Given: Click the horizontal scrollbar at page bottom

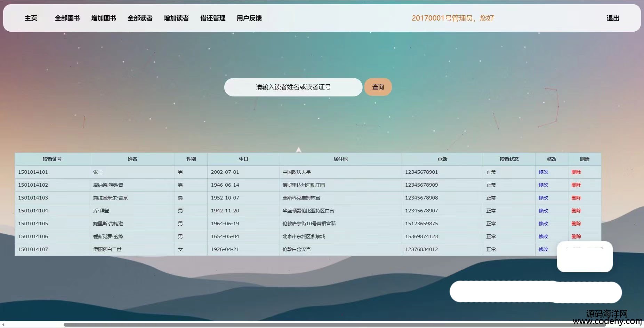Looking at the screenshot, I should tap(313, 325).
